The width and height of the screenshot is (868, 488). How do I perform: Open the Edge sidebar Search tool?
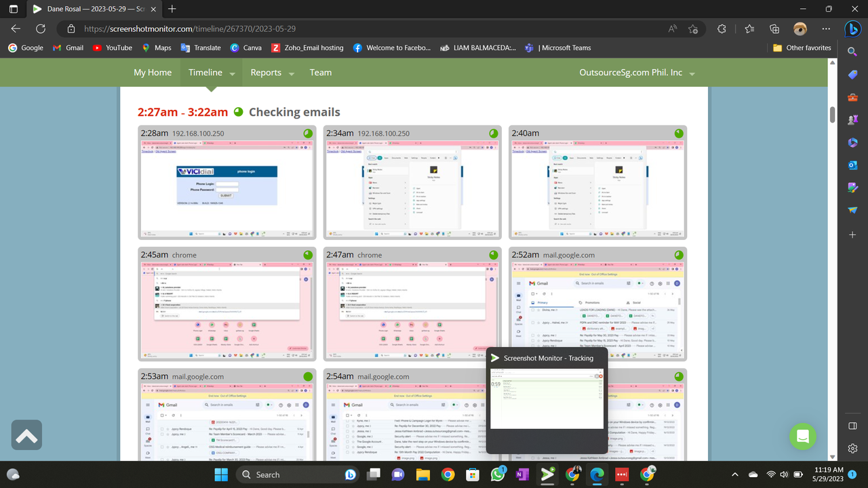coord(853,52)
